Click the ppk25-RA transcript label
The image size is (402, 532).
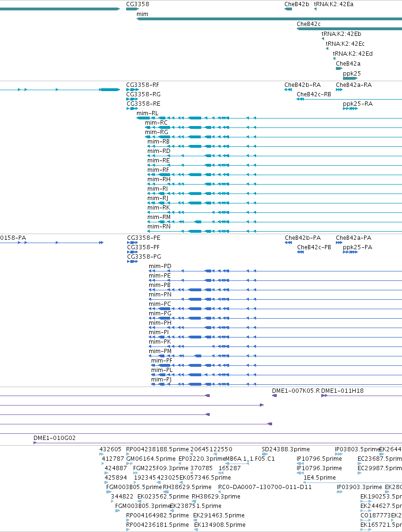[358, 104]
